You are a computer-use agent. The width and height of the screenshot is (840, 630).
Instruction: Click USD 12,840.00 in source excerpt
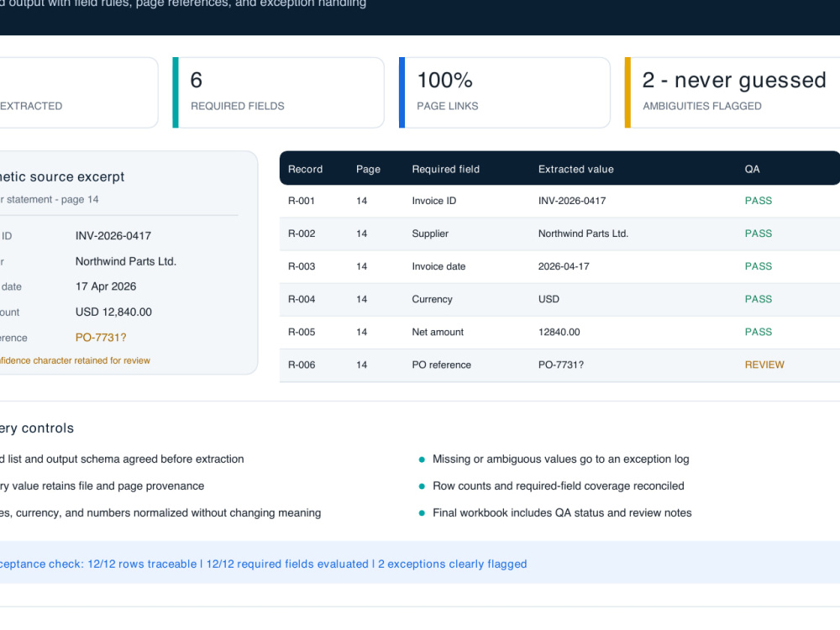tap(113, 312)
